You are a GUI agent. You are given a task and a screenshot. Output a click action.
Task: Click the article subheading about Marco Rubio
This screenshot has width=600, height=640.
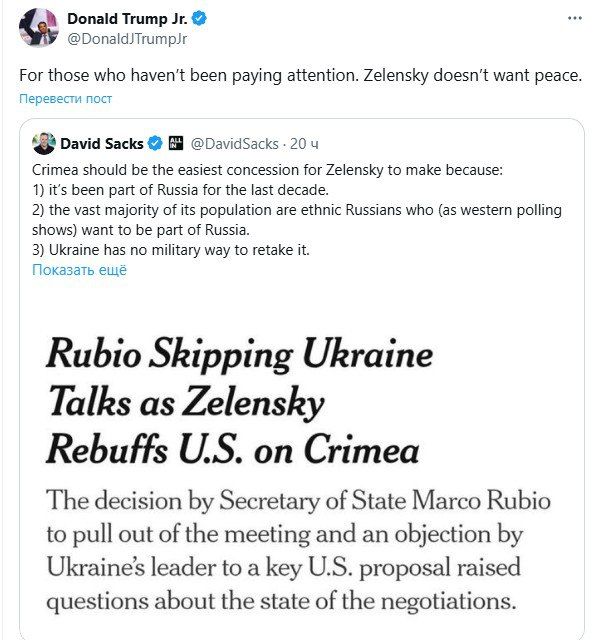[x=299, y=550]
